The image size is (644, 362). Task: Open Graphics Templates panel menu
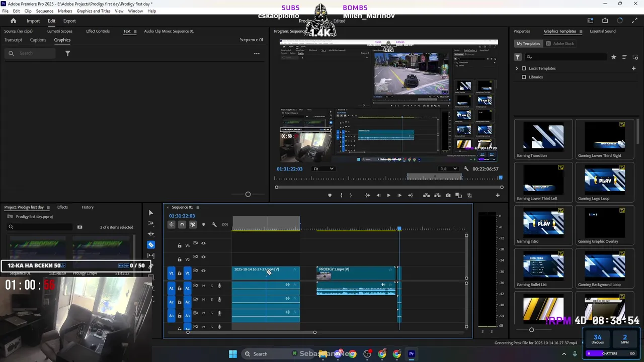click(581, 31)
